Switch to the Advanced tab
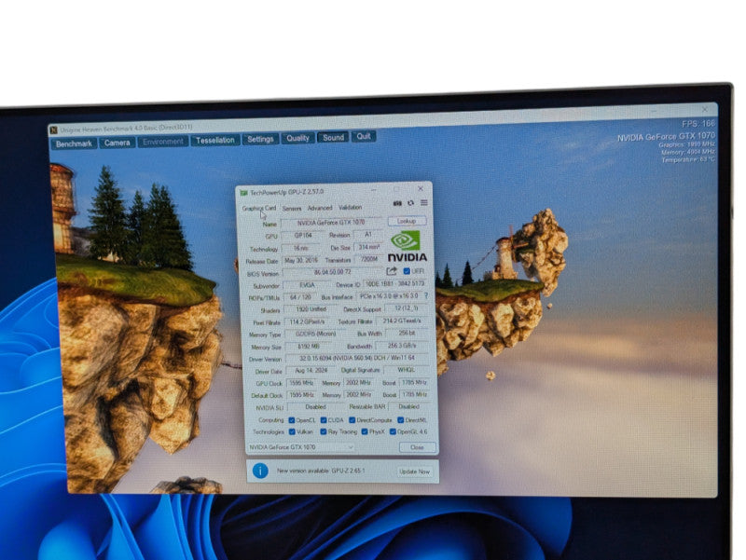Image resolution: width=746 pixels, height=560 pixels. 320,208
